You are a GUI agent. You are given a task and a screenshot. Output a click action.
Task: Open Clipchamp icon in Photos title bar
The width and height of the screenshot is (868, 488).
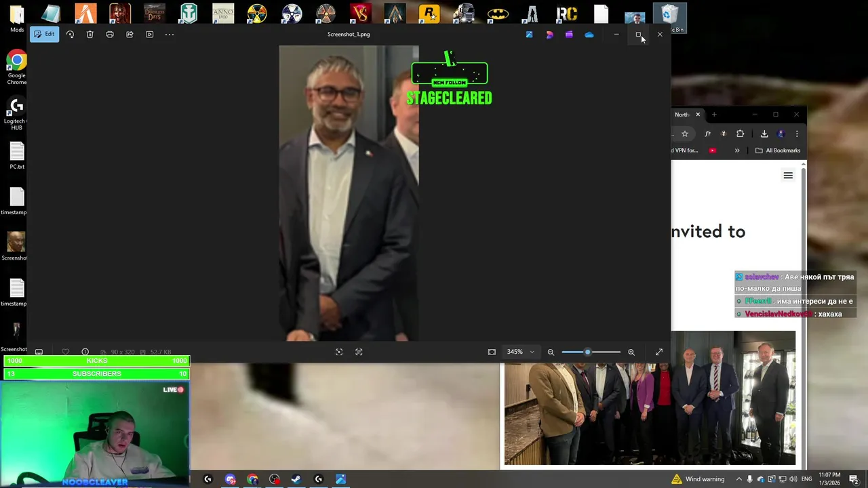(569, 35)
